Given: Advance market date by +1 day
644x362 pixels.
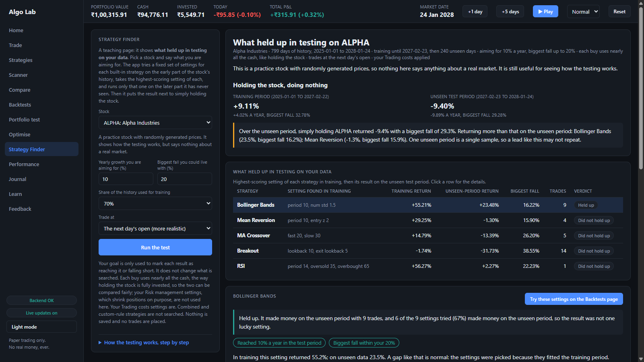Looking at the screenshot, I should click(x=475, y=12).
